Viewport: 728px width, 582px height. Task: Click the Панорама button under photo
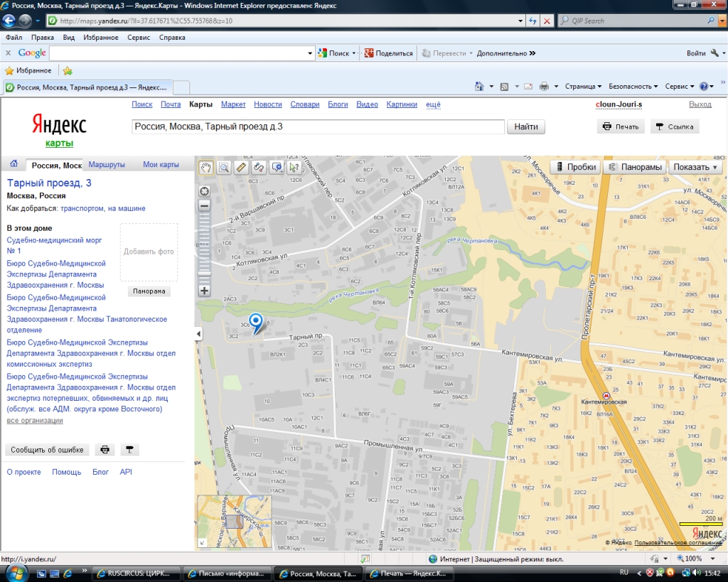pos(149,291)
